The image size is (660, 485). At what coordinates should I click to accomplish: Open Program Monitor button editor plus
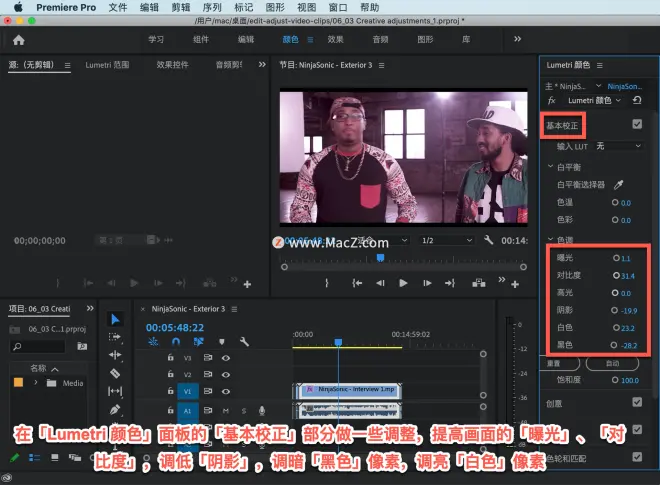click(x=515, y=285)
